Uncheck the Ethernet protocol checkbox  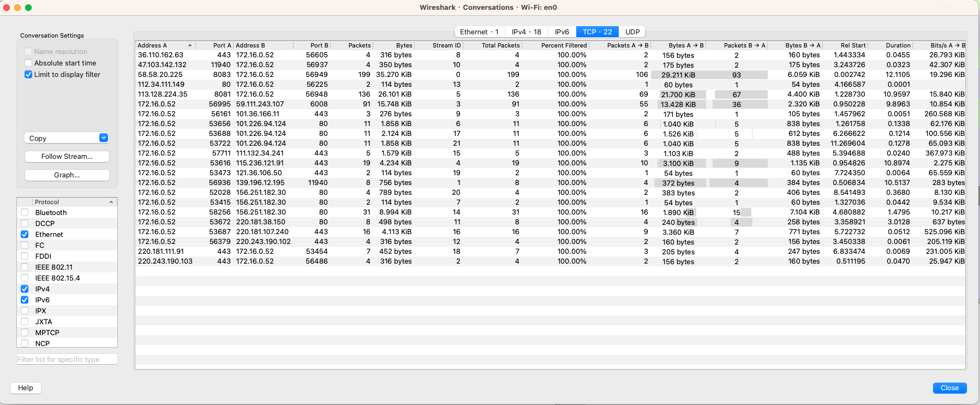click(25, 234)
